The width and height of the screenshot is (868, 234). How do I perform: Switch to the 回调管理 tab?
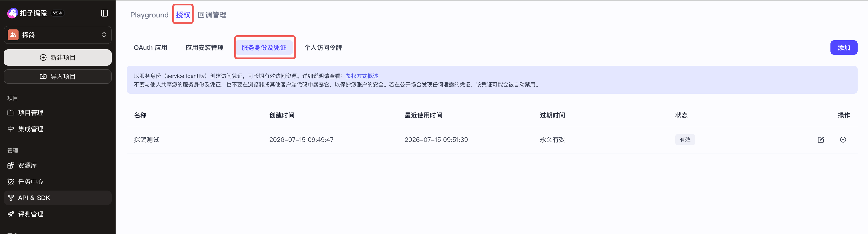[x=212, y=15]
